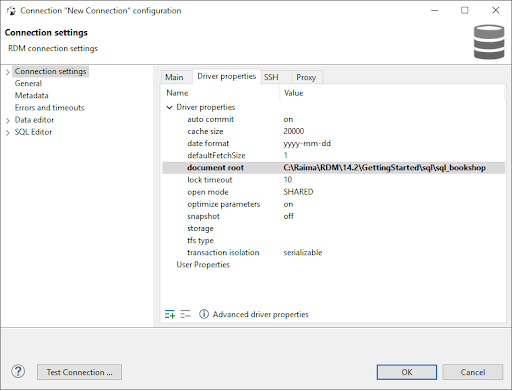
Task: Select the open mode property
Action: point(333,192)
